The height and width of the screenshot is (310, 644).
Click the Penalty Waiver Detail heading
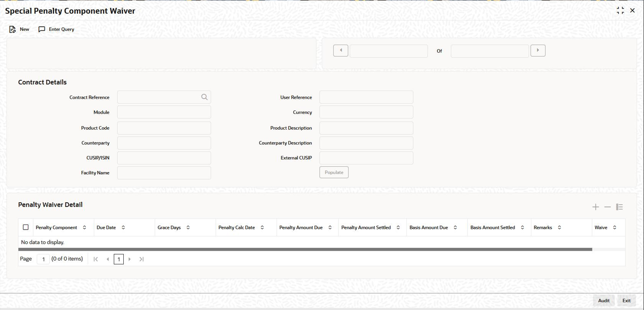(x=50, y=205)
